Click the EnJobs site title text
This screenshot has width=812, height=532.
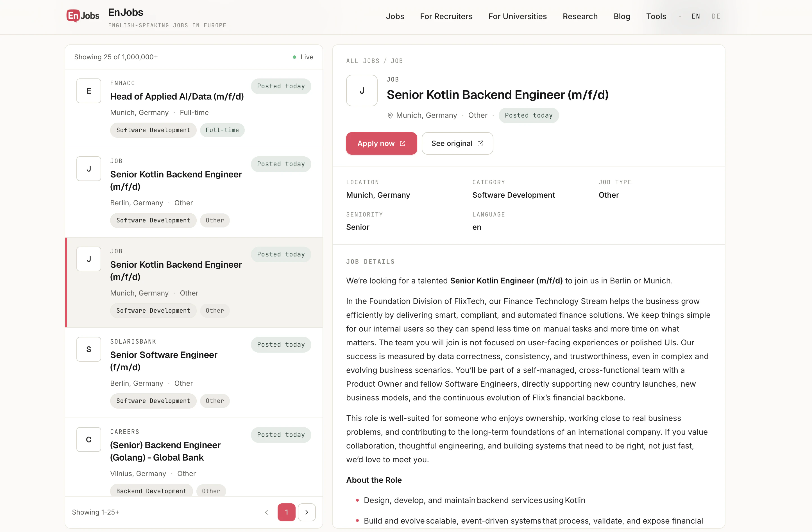tap(126, 12)
